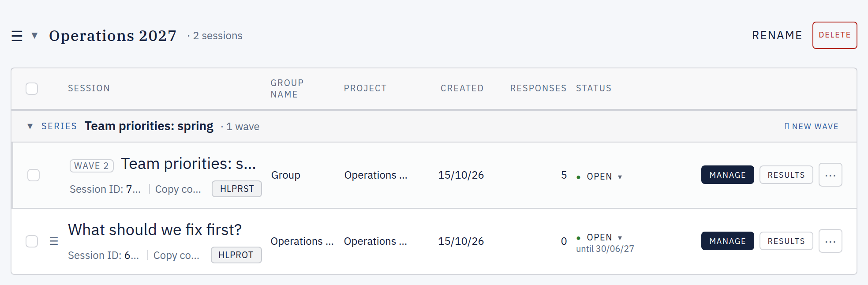Image resolution: width=868 pixels, height=285 pixels.
Task: View results for 'What should we fix first?'
Action: 786,241
